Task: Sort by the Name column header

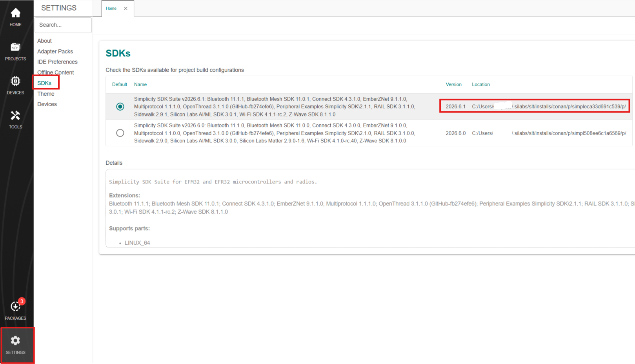Action: [140, 84]
